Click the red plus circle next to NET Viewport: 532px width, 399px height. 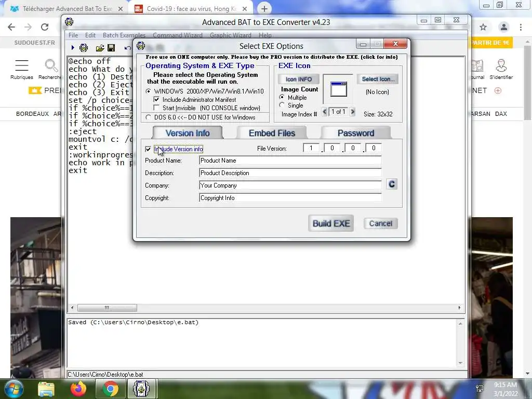tap(498, 90)
